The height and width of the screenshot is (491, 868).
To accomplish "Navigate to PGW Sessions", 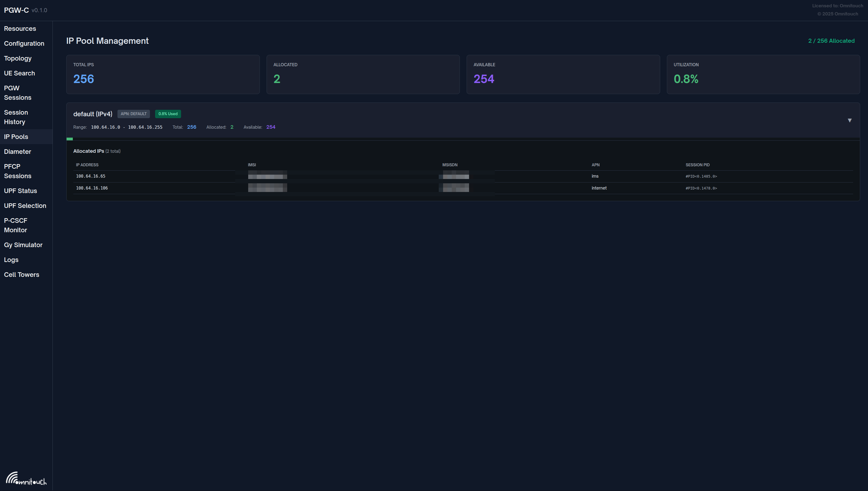I will (18, 93).
